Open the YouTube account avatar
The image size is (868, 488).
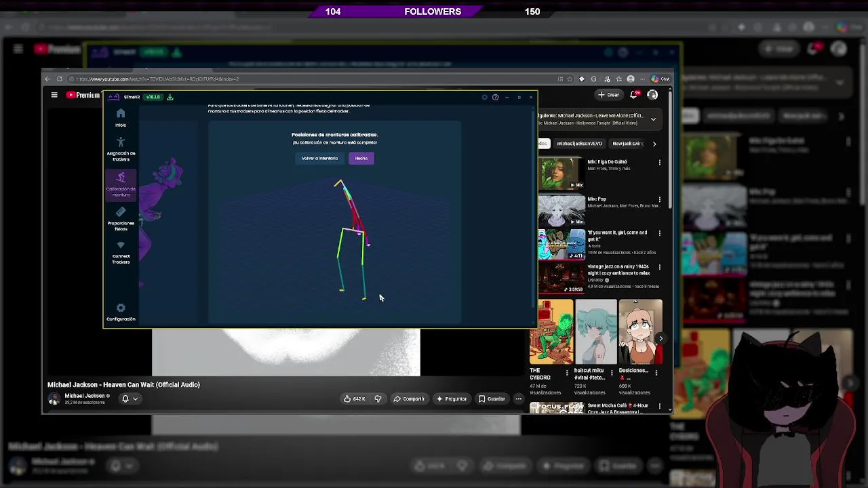tap(652, 95)
